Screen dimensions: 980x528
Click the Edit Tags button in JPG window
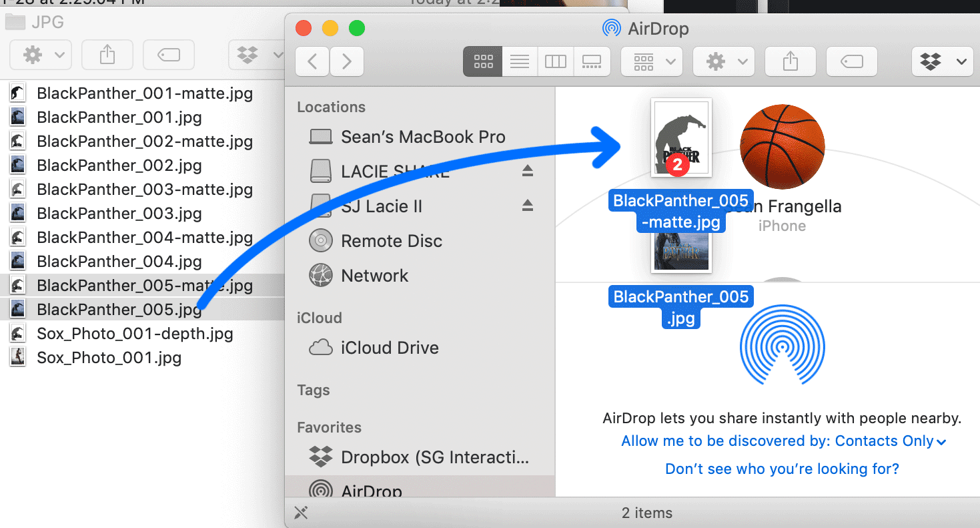click(169, 55)
